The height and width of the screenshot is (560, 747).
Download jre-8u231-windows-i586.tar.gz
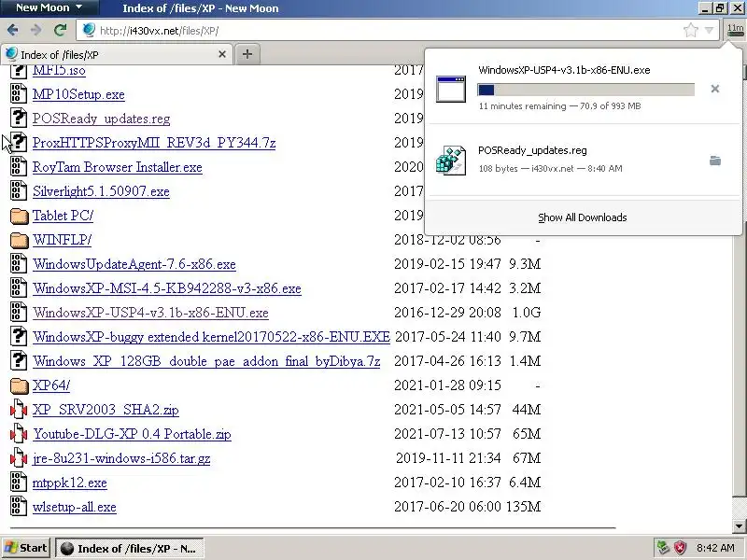pos(121,458)
